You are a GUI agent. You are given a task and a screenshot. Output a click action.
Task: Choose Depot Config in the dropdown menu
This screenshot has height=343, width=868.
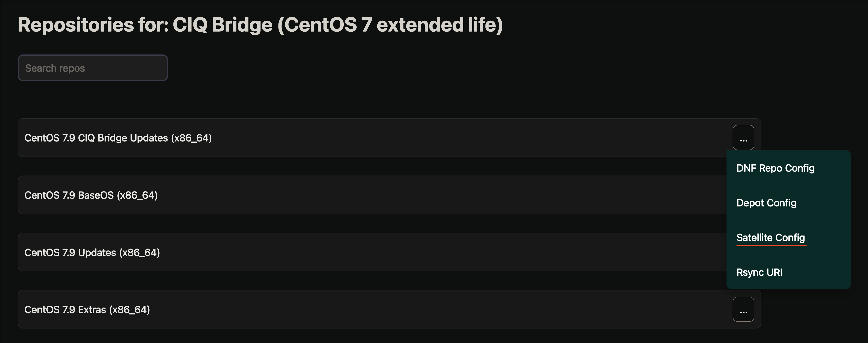pyautogui.click(x=766, y=203)
